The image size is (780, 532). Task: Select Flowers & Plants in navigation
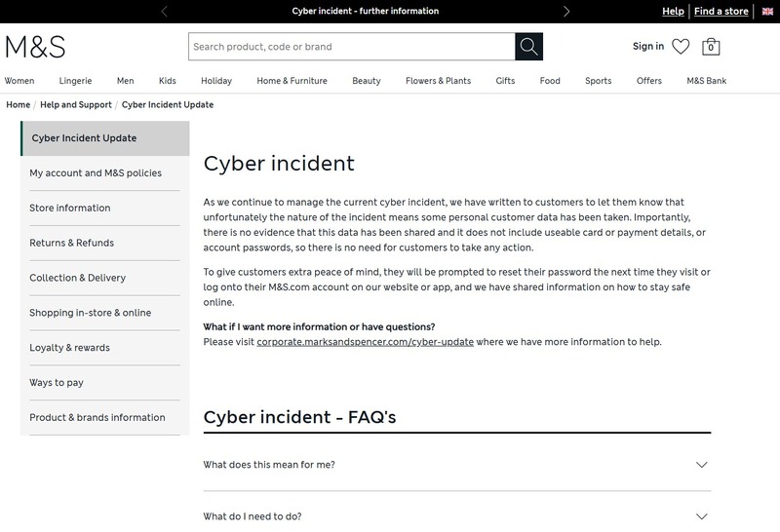tap(438, 81)
